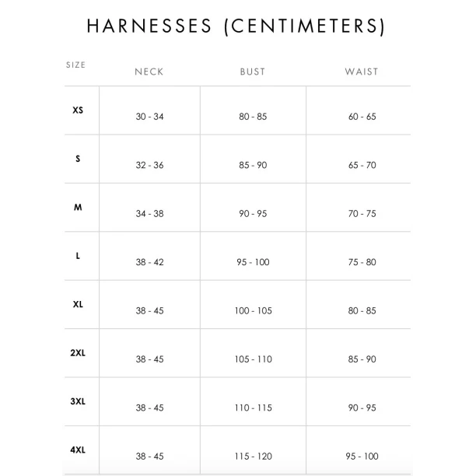Select the SIZE column header
The height and width of the screenshot is (476, 476).
point(76,65)
